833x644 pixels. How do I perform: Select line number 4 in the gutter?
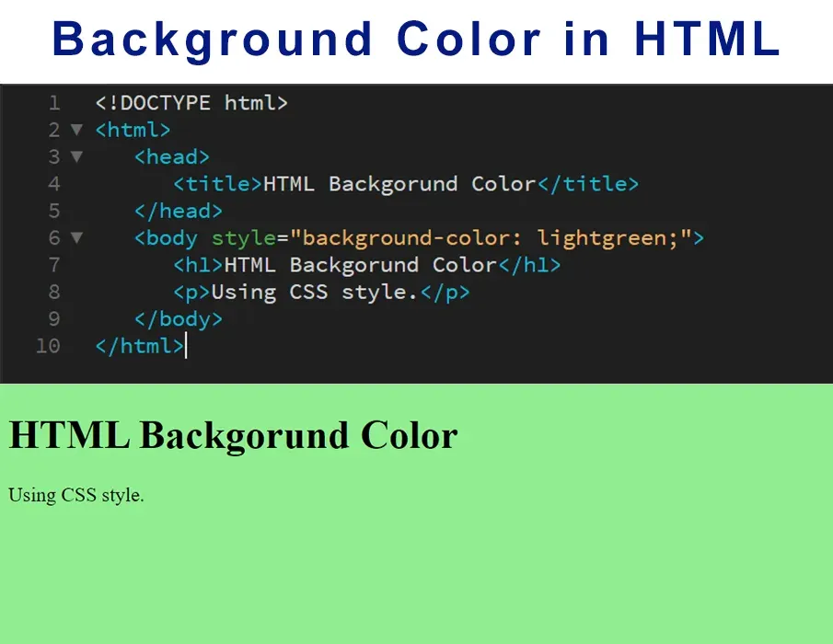point(54,184)
